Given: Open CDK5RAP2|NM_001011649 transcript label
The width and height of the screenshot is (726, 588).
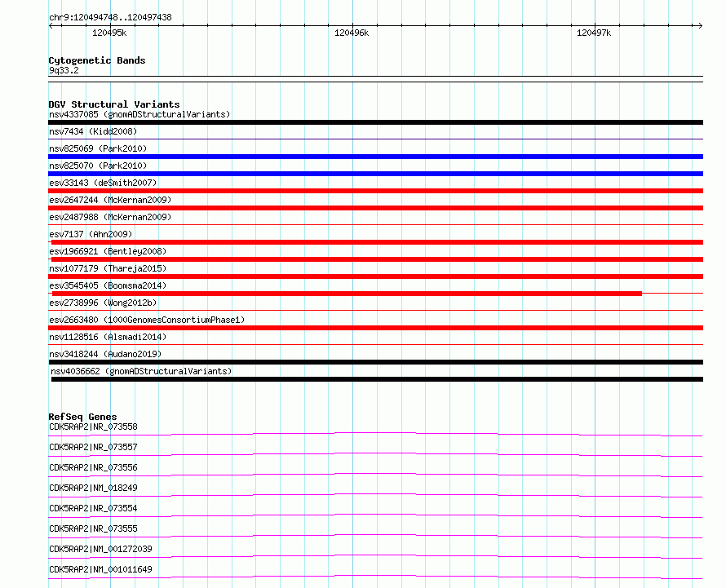Looking at the screenshot, I should point(100,569).
